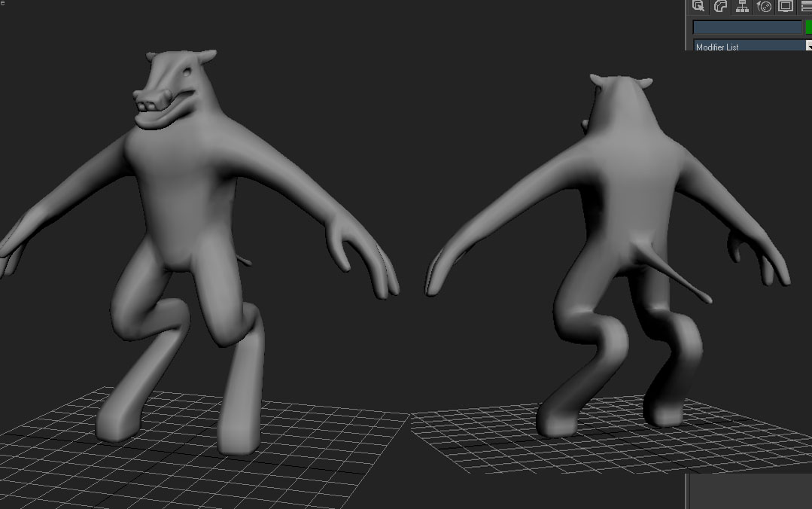
Task: Click the object name input field
Action: 747,27
